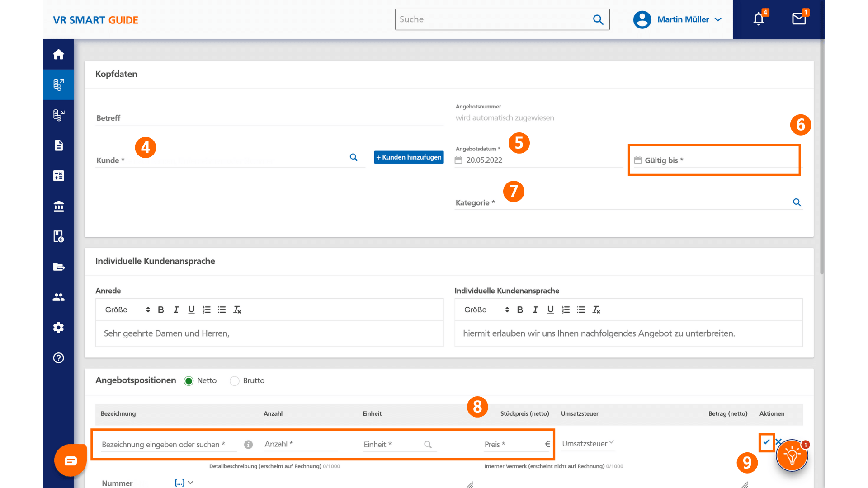Toggle underline in Kundenansprache editor
The height and width of the screenshot is (488, 868).
coord(550,310)
